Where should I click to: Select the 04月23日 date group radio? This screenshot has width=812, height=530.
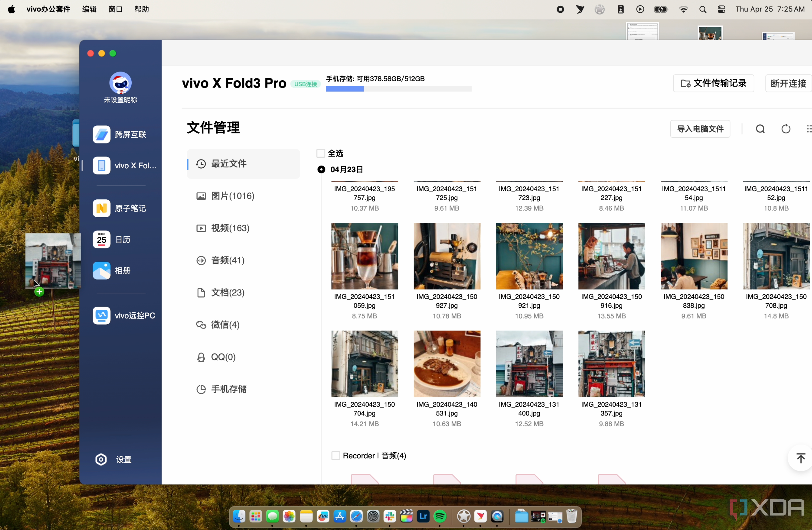point(321,169)
